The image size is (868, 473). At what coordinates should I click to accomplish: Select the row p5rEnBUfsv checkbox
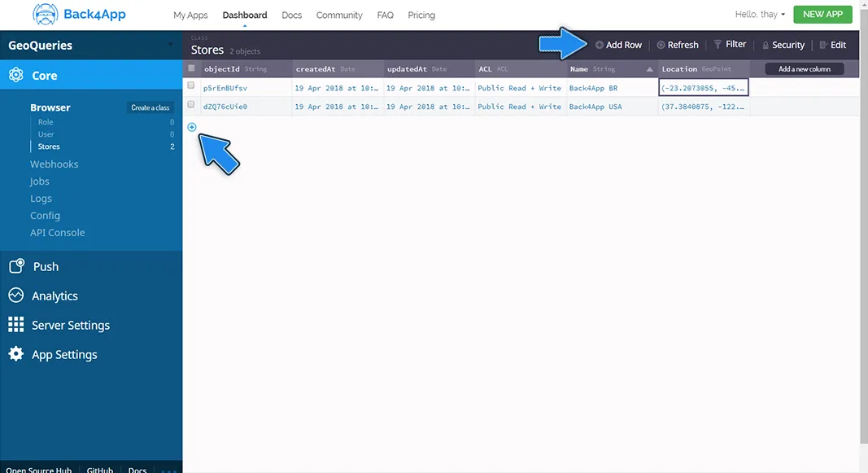191,85
